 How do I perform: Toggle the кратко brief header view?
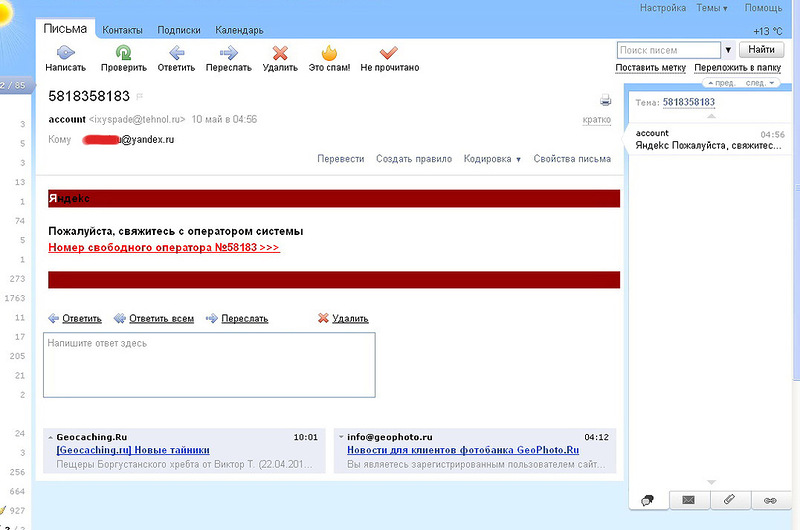[596, 120]
